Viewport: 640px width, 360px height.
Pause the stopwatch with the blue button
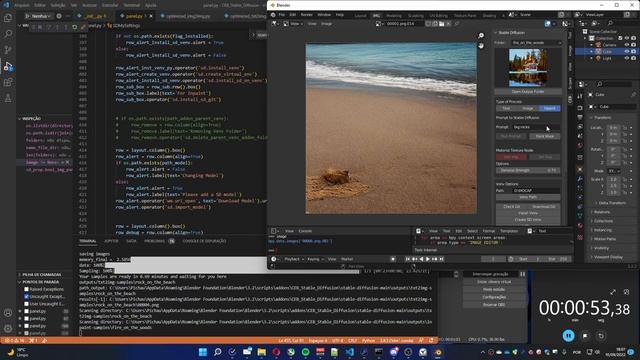coord(568,336)
